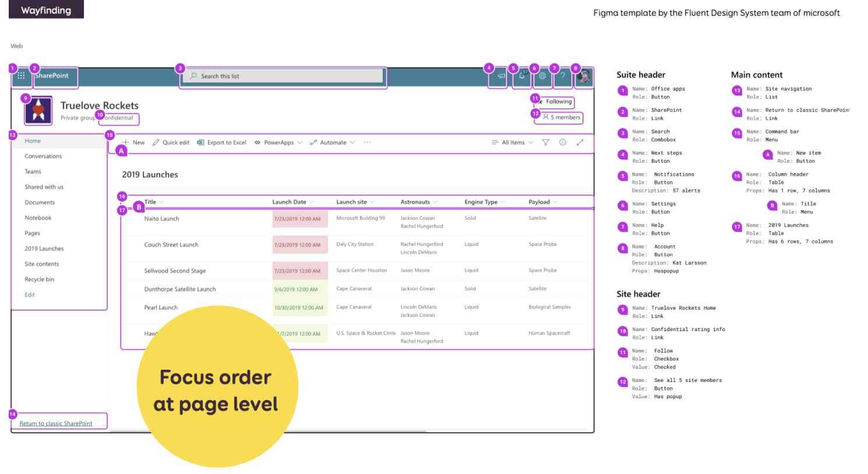
Task: Open the notifications bell icon
Action: coord(522,76)
